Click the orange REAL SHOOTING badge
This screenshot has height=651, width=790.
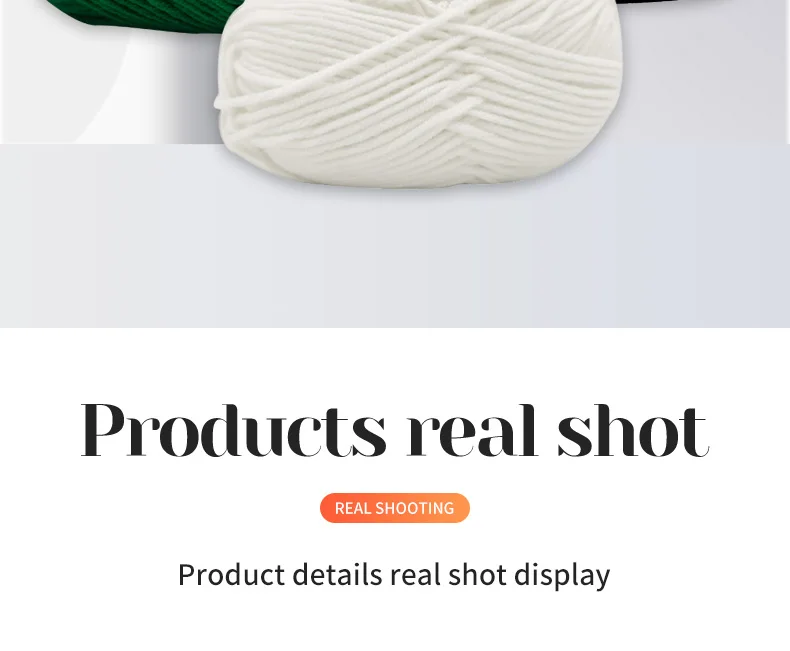(394, 507)
